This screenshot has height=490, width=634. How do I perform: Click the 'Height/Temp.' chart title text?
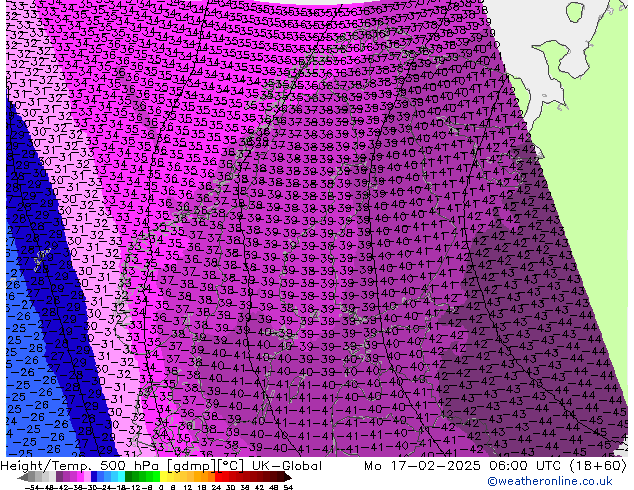click(x=45, y=466)
